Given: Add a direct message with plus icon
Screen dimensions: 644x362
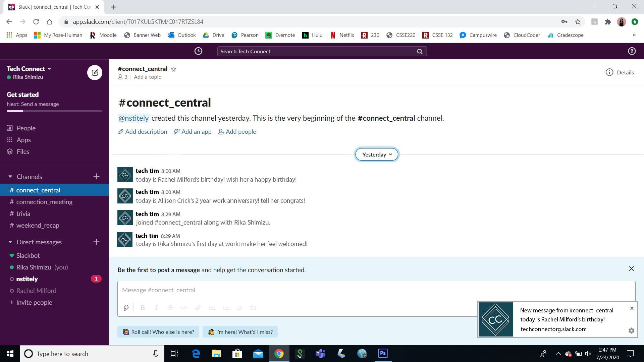Looking at the screenshot, I should tap(96, 242).
